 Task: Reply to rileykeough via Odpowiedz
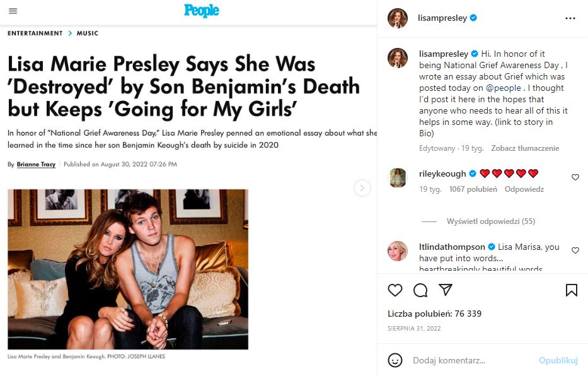[x=524, y=189]
